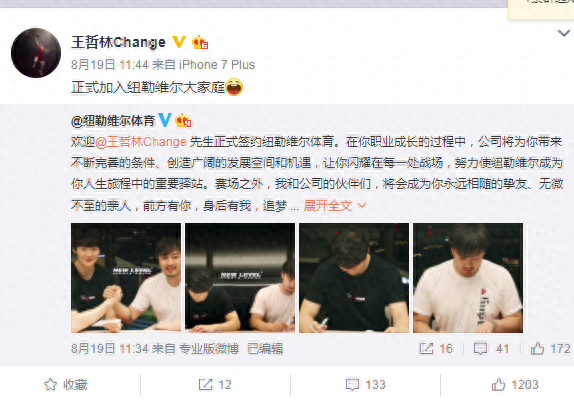
Task: Click the orange verified V badge
Action: pyautogui.click(x=179, y=42)
